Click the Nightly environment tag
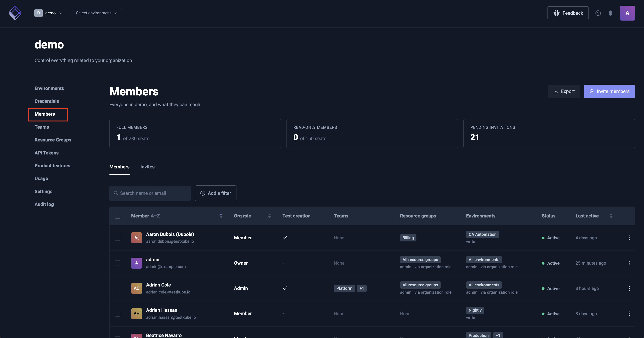 pos(475,310)
